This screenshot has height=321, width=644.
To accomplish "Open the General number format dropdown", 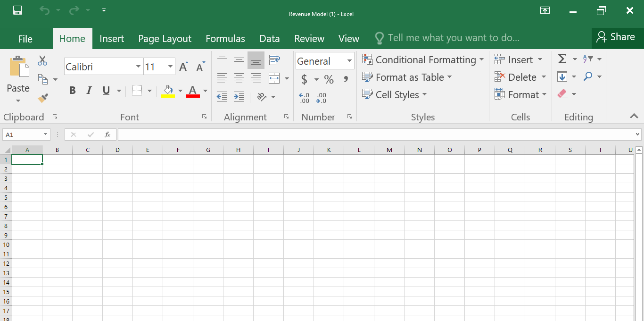I will pyautogui.click(x=349, y=61).
